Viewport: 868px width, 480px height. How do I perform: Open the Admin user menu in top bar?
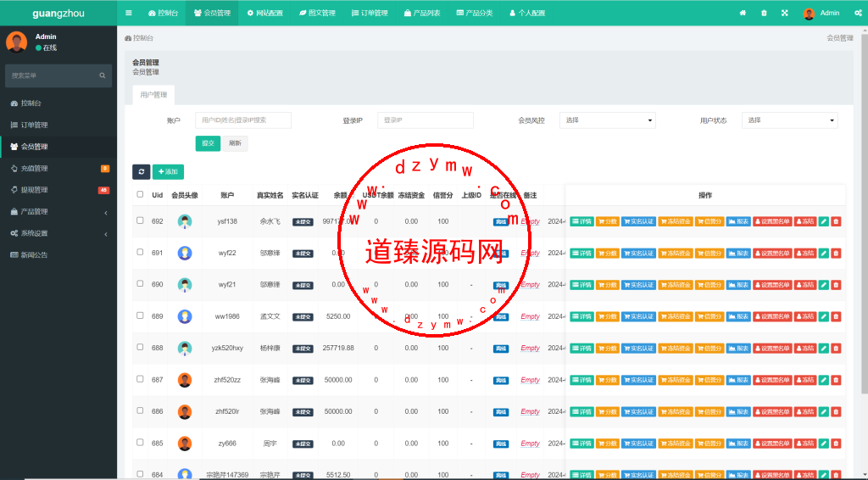click(821, 13)
